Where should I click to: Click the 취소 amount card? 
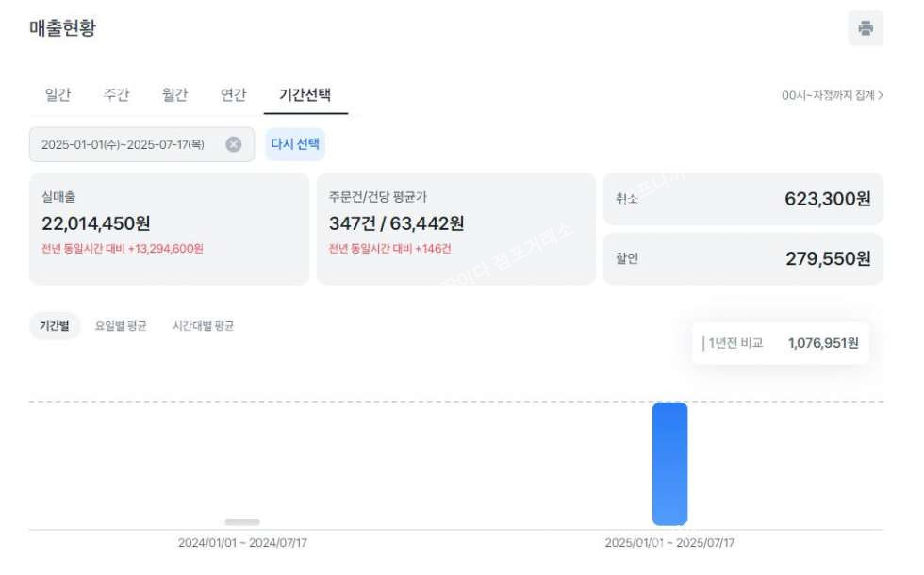tap(743, 199)
